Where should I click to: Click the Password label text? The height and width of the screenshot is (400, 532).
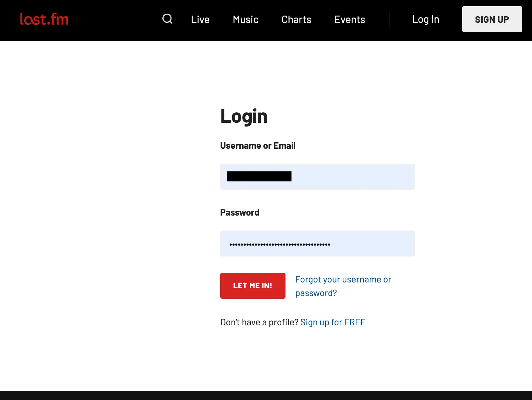(x=240, y=213)
